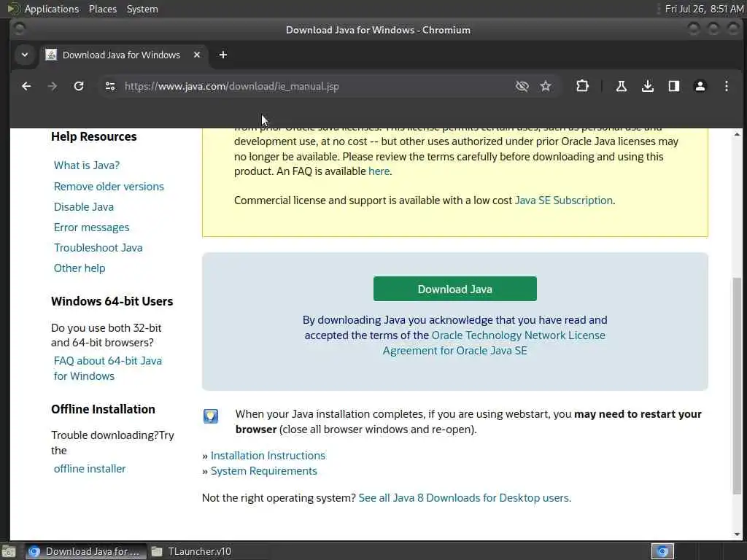Open the profile avatar menu

click(700, 86)
